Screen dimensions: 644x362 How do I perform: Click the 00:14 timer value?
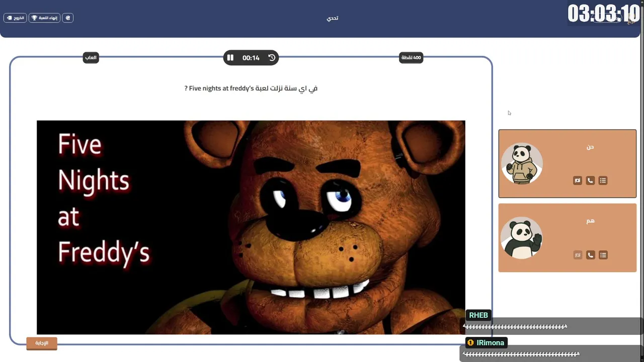pyautogui.click(x=251, y=58)
